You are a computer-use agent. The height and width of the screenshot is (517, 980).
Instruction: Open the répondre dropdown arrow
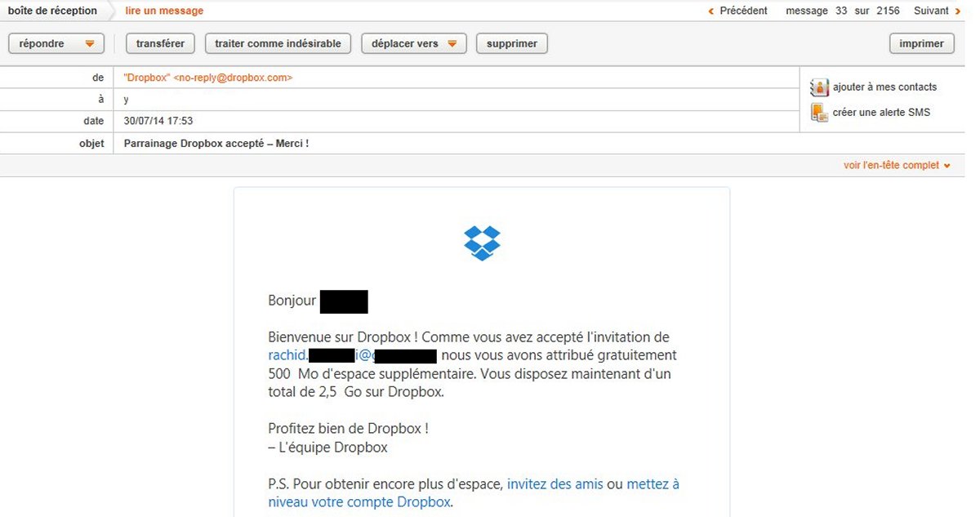point(90,44)
